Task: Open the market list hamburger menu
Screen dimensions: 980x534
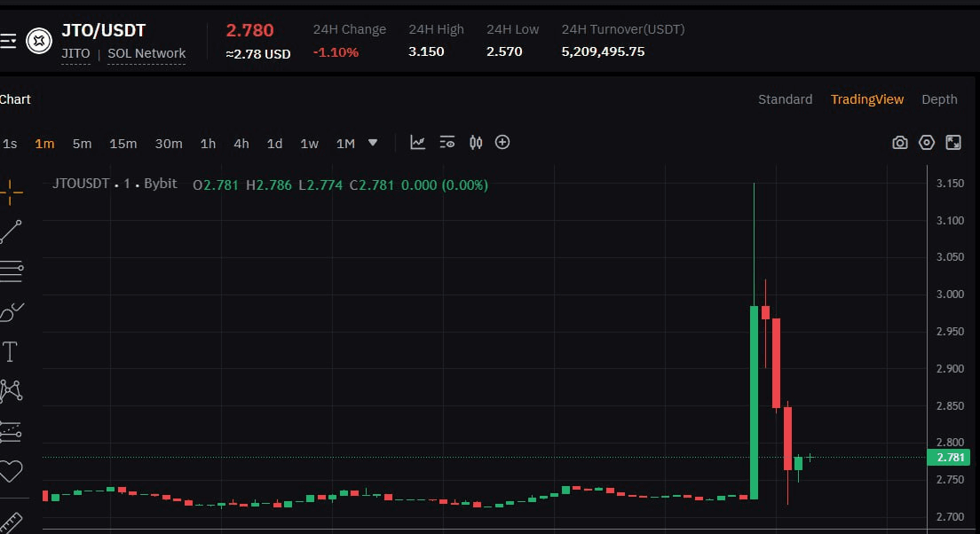Action: (8, 41)
